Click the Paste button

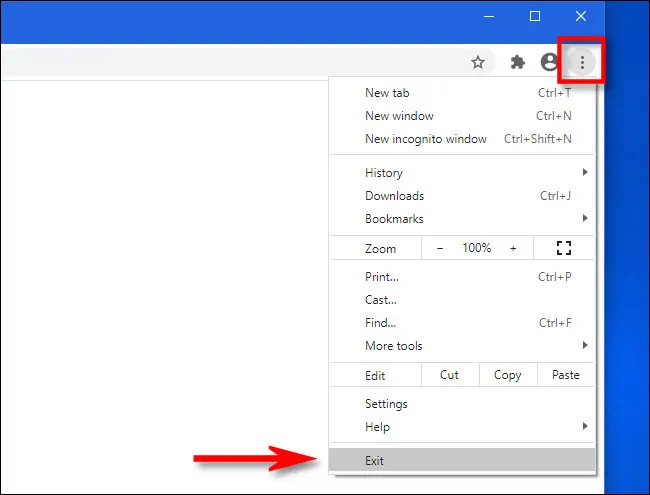click(x=565, y=375)
